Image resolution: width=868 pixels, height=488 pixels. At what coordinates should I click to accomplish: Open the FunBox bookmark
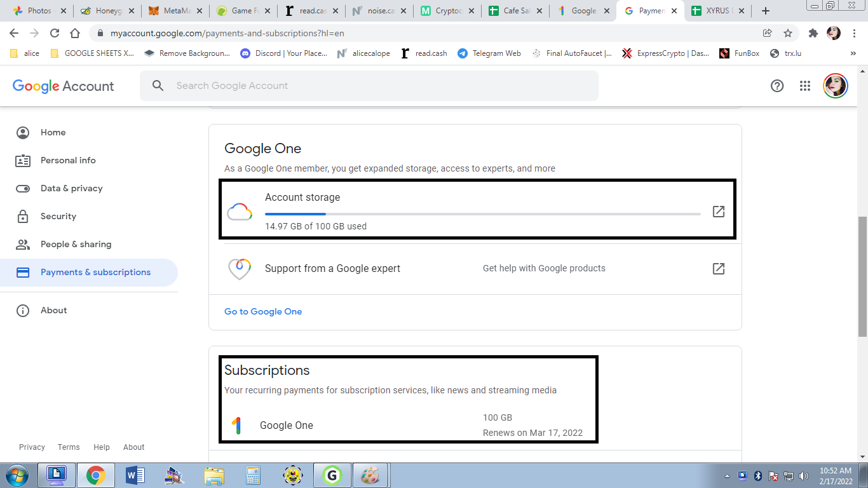tap(739, 53)
